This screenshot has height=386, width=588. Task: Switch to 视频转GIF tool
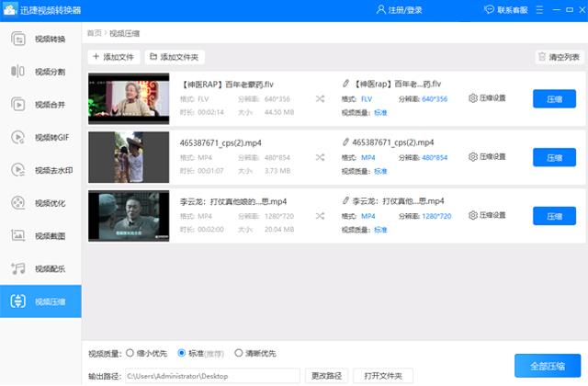40,138
